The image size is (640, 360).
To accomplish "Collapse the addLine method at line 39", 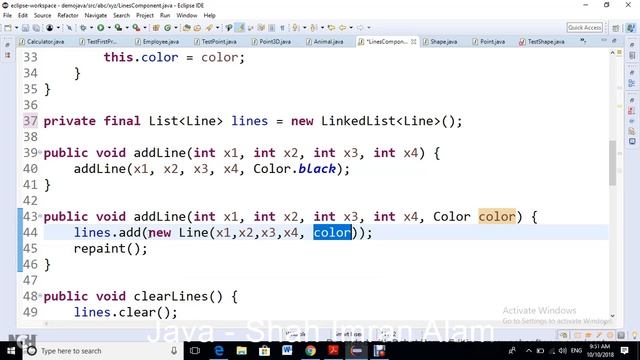I will pyautogui.click(x=40, y=152).
